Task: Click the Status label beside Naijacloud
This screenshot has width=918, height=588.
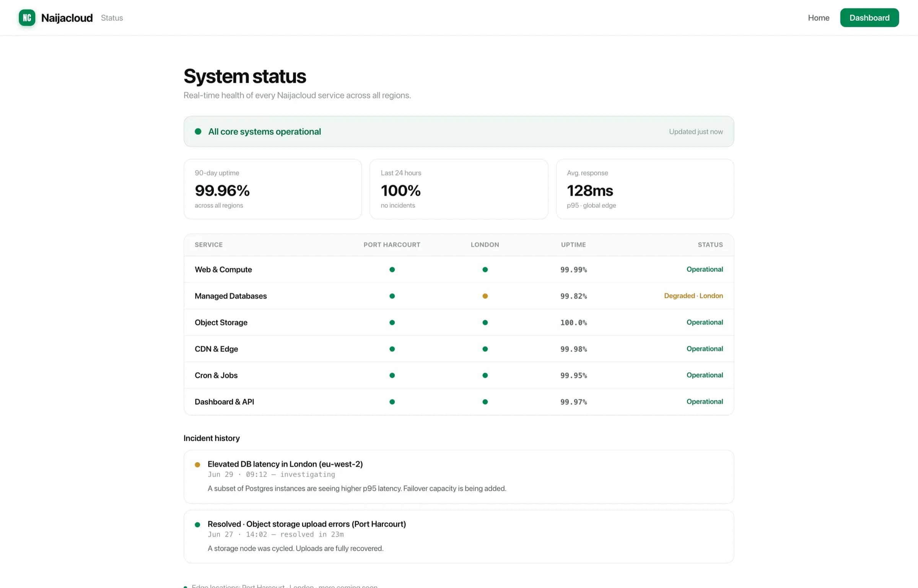Action: 112,18
